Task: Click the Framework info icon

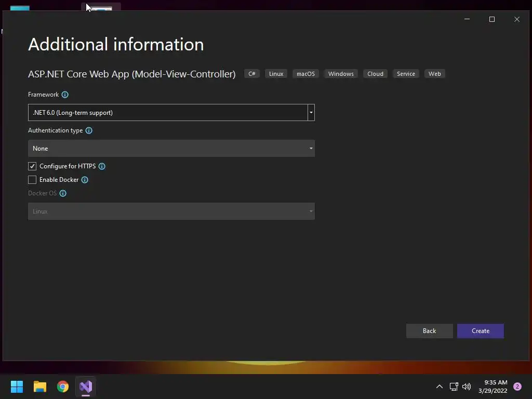Action: tap(65, 95)
